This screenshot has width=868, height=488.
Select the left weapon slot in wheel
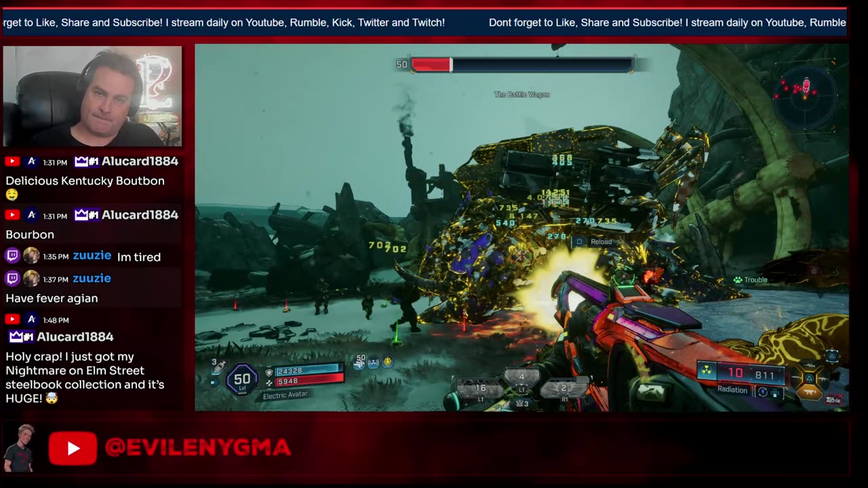[x=797, y=378]
